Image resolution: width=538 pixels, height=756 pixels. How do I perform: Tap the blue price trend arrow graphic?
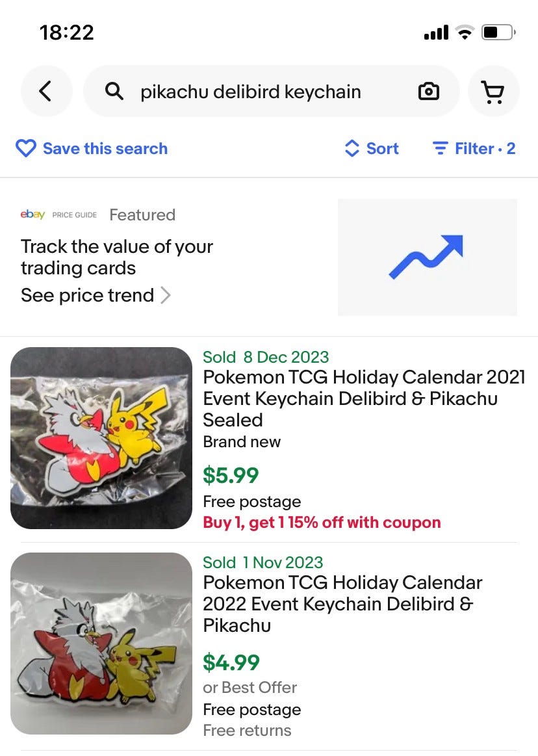click(427, 257)
